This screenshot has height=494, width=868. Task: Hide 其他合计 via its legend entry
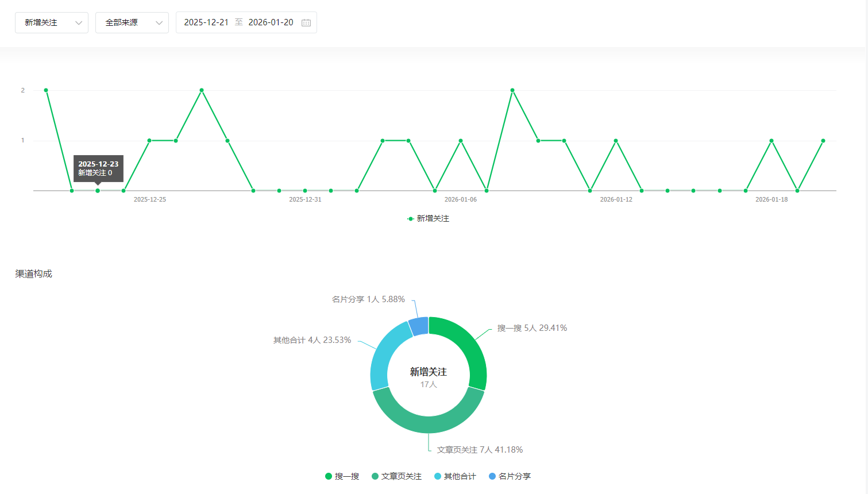click(x=455, y=476)
